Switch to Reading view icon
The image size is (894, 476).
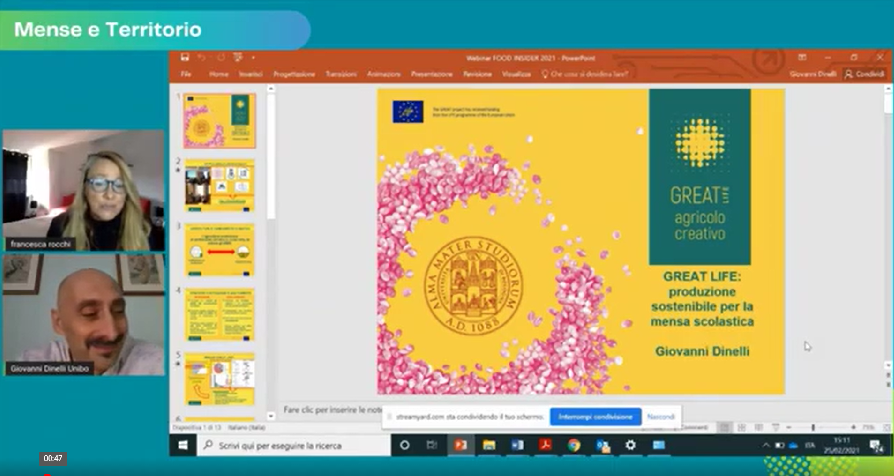(x=759, y=428)
